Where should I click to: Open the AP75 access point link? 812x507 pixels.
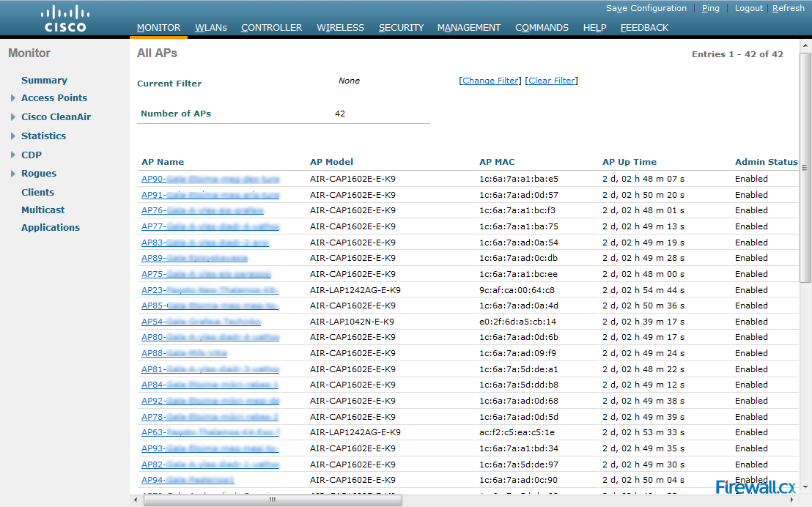(206, 275)
